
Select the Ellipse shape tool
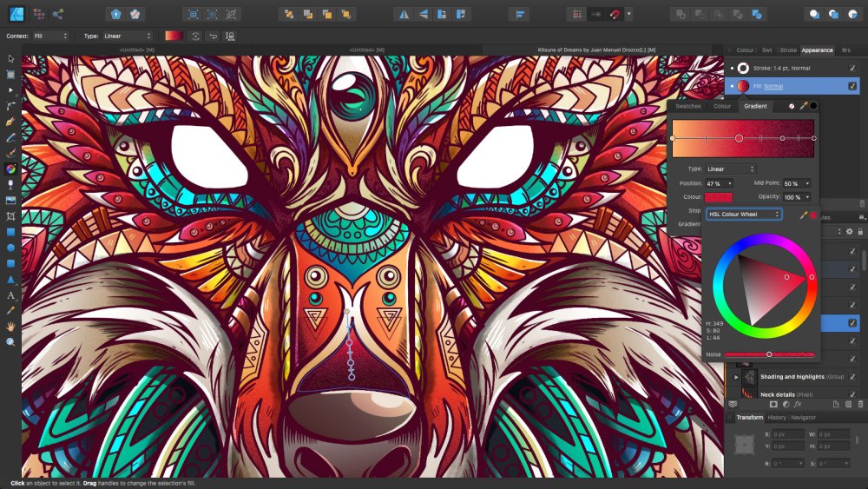click(x=10, y=248)
